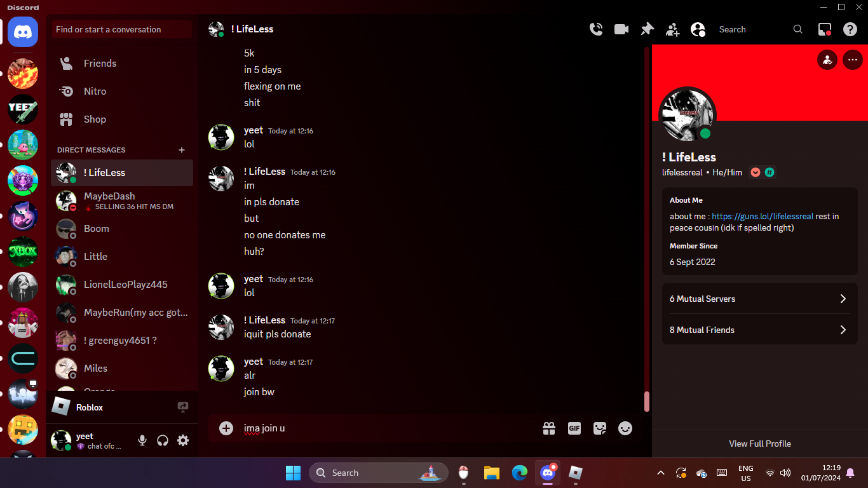Image resolution: width=868 pixels, height=488 pixels.
Task: Create a new DM with plus icon
Action: click(x=182, y=150)
